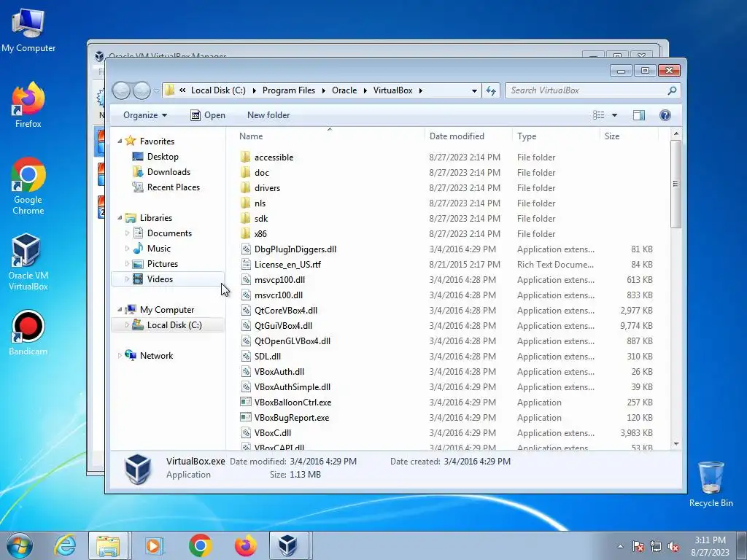Viewport: 747px width, 560px height.
Task: Click the muted volume tray icon
Action: tap(673, 547)
